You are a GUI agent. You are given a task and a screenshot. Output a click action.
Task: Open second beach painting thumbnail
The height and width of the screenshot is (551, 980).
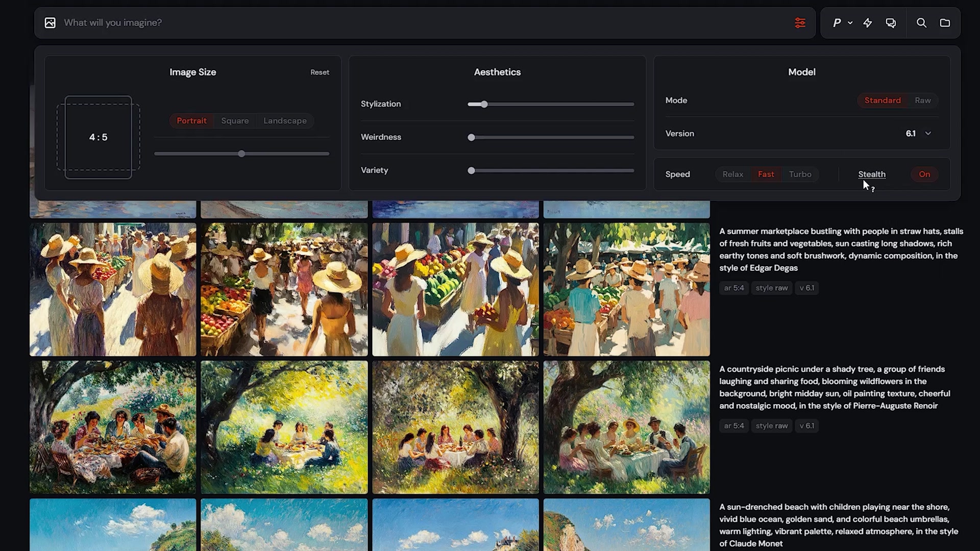click(284, 524)
